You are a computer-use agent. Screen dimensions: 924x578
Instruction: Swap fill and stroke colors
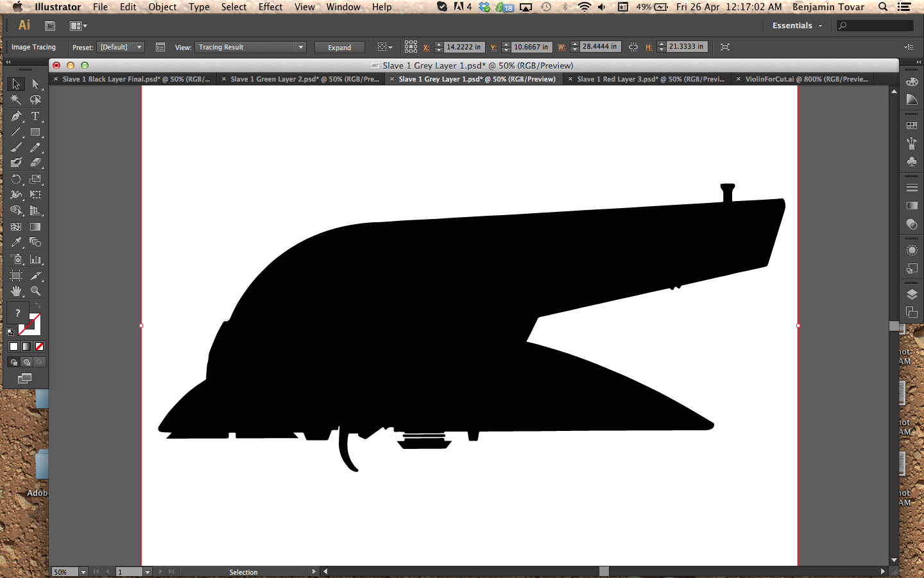[37, 305]
